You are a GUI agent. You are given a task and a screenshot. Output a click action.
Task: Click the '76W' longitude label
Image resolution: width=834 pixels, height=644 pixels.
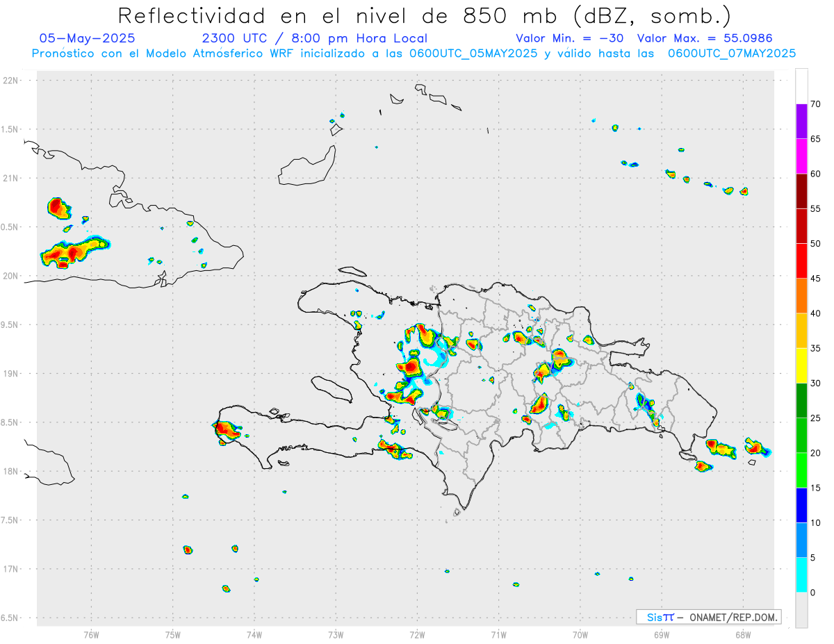(91, 634)
